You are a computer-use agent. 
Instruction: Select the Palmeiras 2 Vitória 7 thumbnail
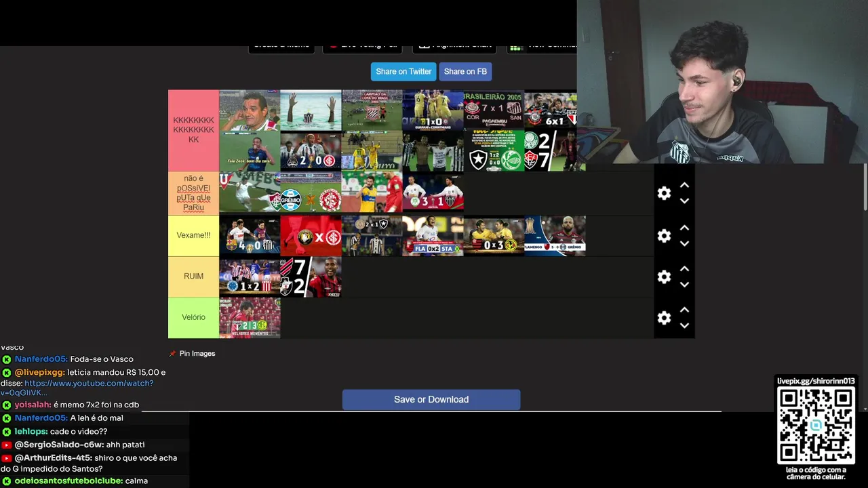(555, 151)
